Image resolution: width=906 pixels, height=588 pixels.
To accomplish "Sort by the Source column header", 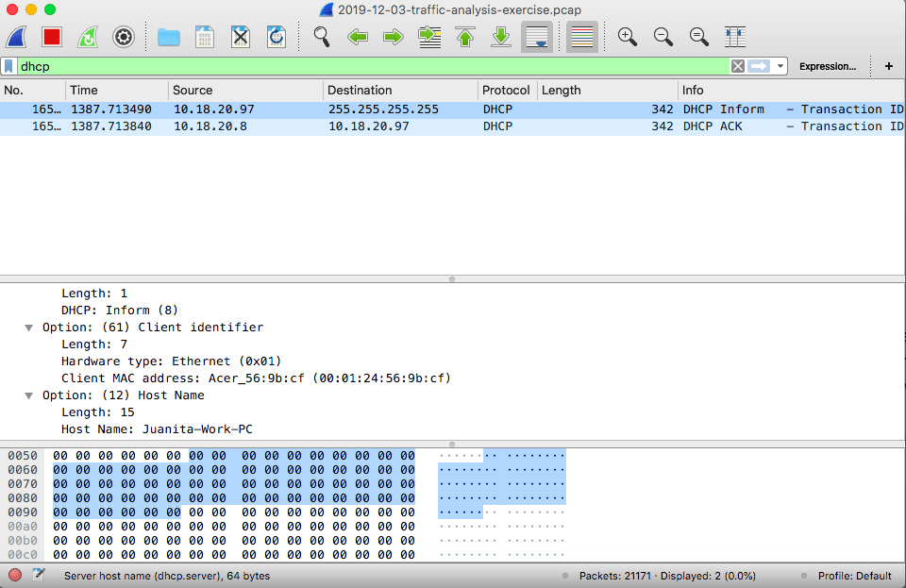I will point(245,90).
